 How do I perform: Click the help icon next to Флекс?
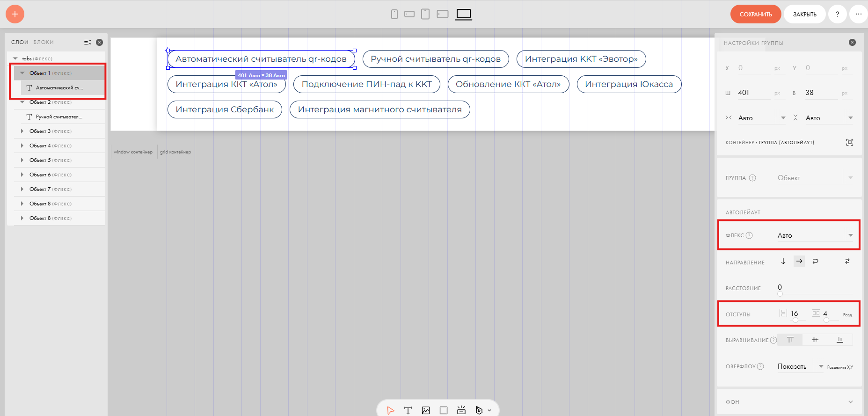point(749,235)
